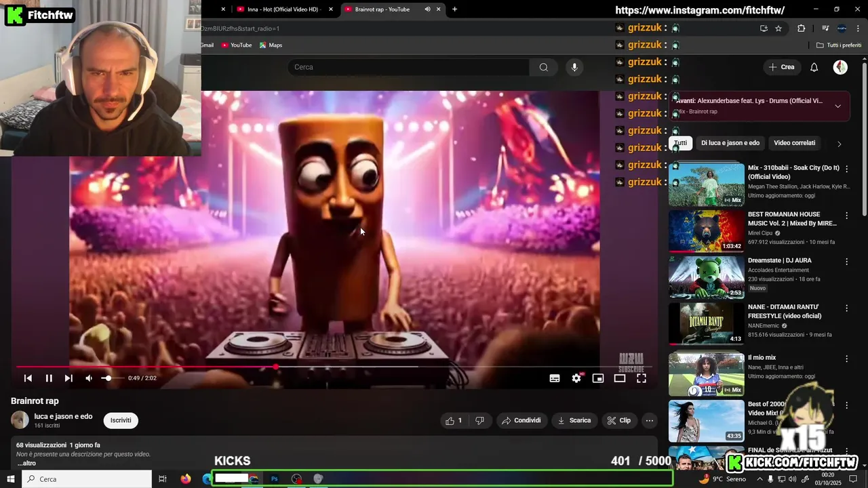
Task: Create a Clip from the video
Action: click(x=619, y=421)
